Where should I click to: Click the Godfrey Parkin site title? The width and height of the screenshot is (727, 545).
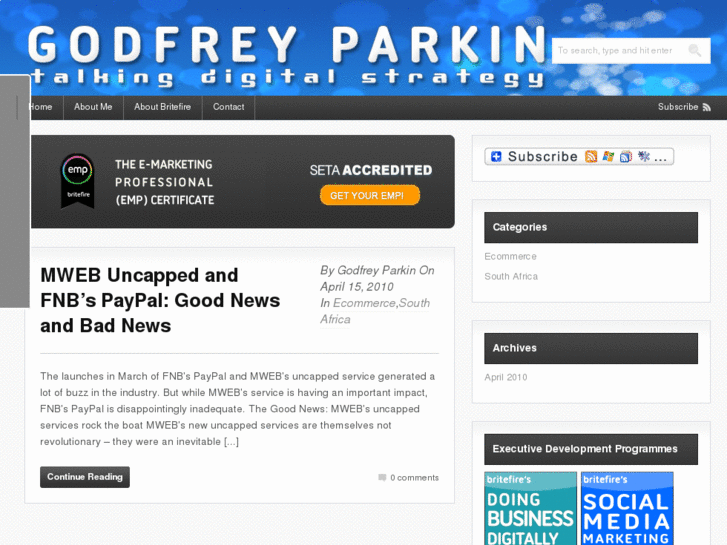[287, 45]
